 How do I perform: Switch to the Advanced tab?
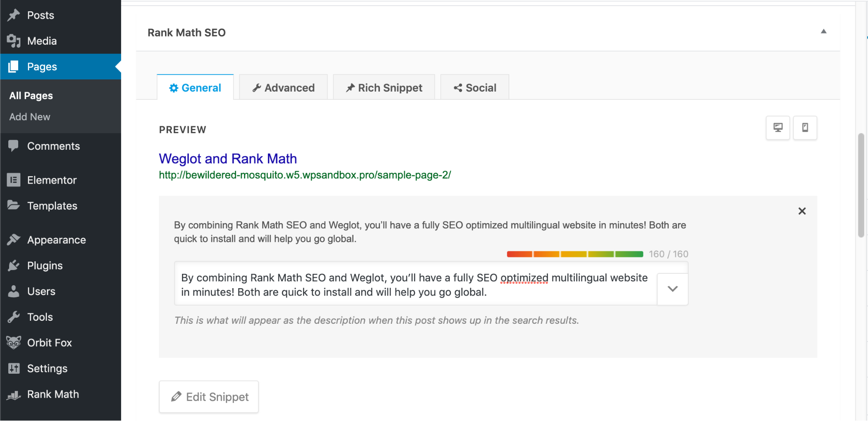tap(283, 88)
